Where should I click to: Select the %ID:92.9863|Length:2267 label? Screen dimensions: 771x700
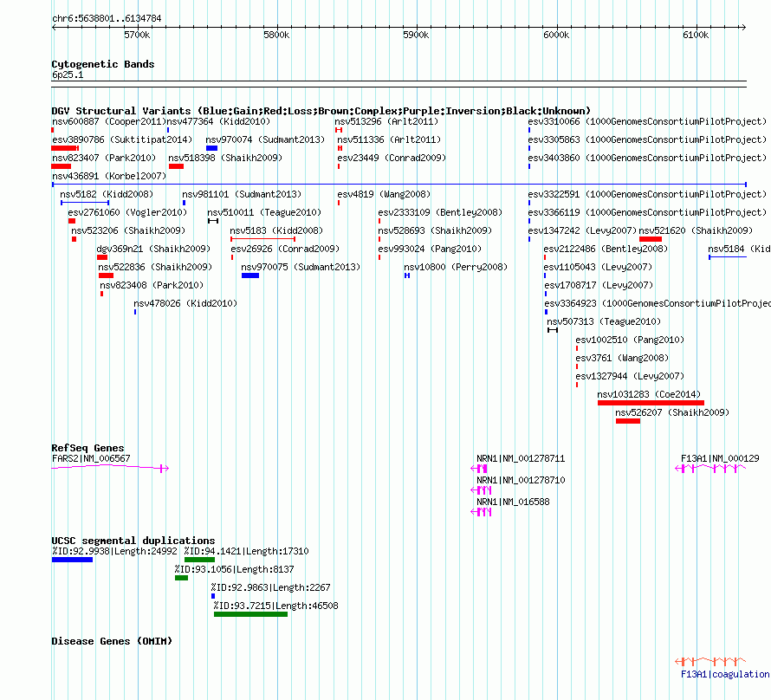pos(271,587)
